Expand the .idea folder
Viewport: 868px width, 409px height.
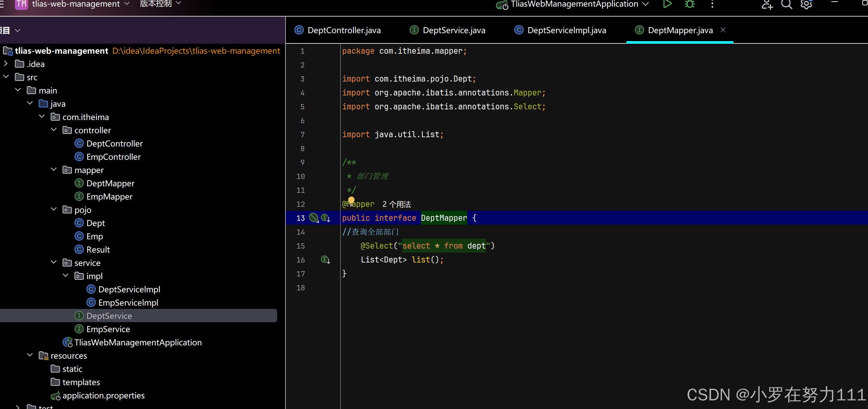6,64
